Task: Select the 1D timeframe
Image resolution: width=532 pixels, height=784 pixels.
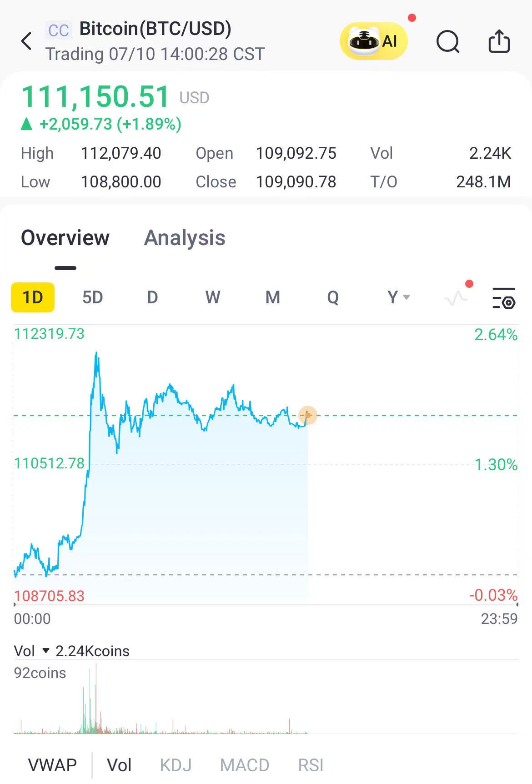Action: click(33, 297)
